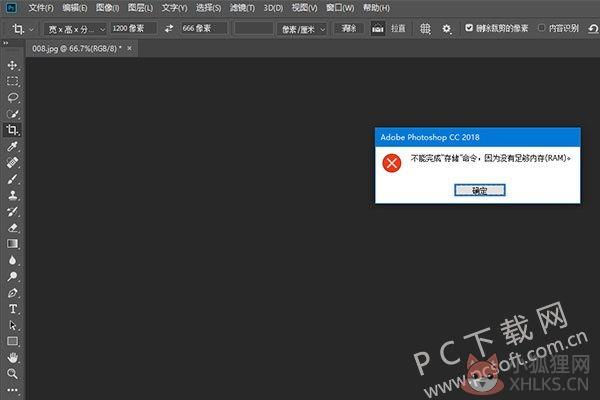Select the Crop tool in toolbar
This screenshot has height=400, width=600.
pyautogui.click(x=12, y=130)
